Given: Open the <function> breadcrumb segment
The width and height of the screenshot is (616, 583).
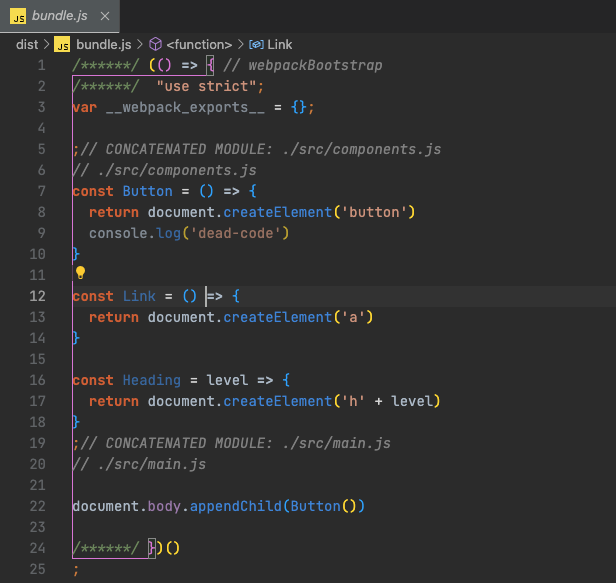Looking at the screenshot, I should tap(199, 44).
